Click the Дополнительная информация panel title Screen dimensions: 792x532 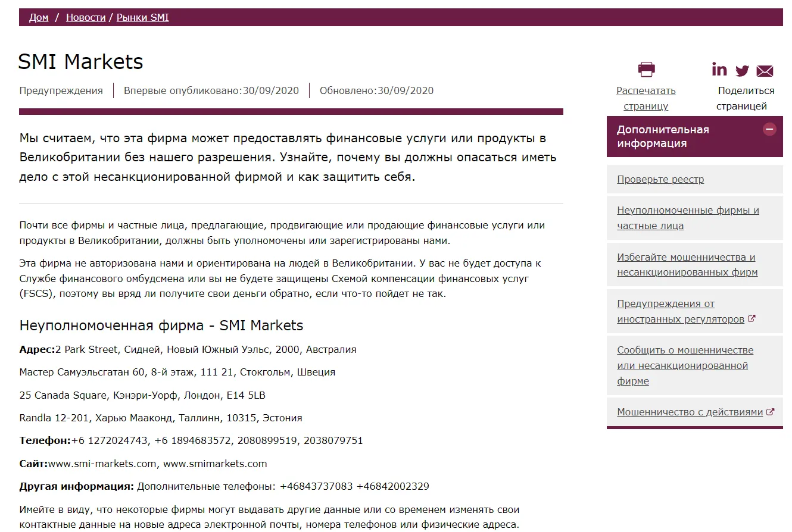(663, 136)
